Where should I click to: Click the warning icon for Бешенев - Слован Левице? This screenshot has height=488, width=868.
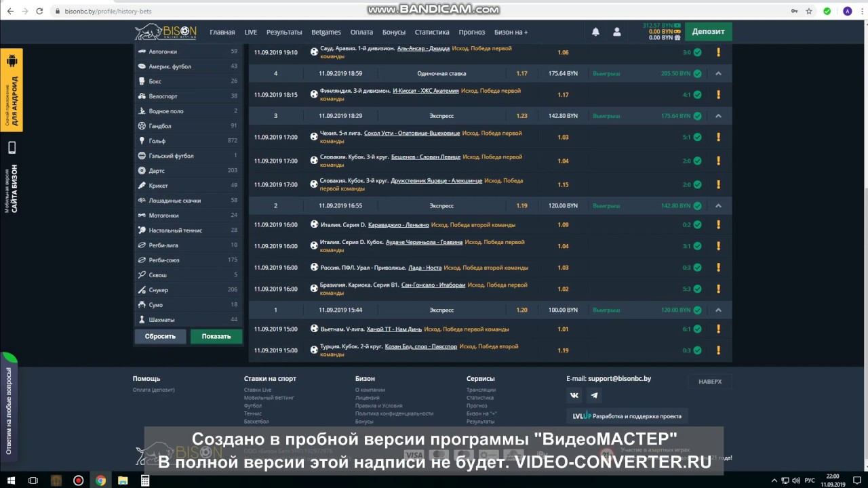[718, 161]
